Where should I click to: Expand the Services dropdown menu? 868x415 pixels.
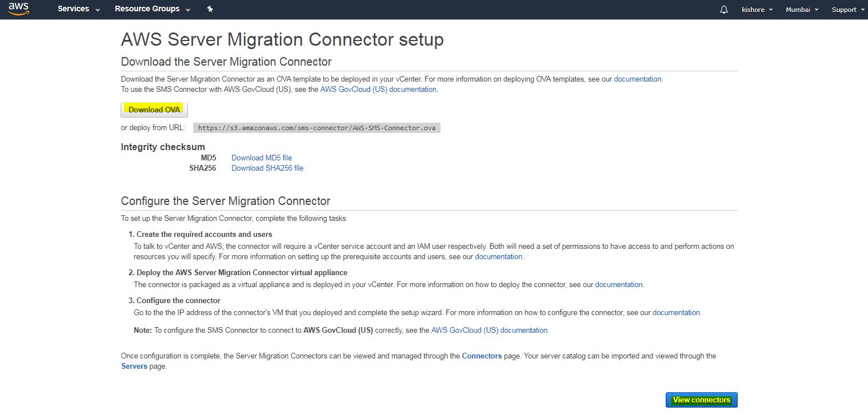coord(79,9)
